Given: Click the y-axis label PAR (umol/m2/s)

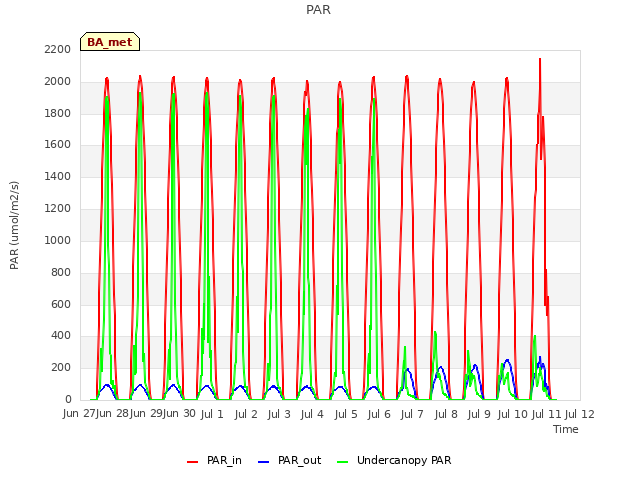Looking at the screenshot, I should click(14, 225).
